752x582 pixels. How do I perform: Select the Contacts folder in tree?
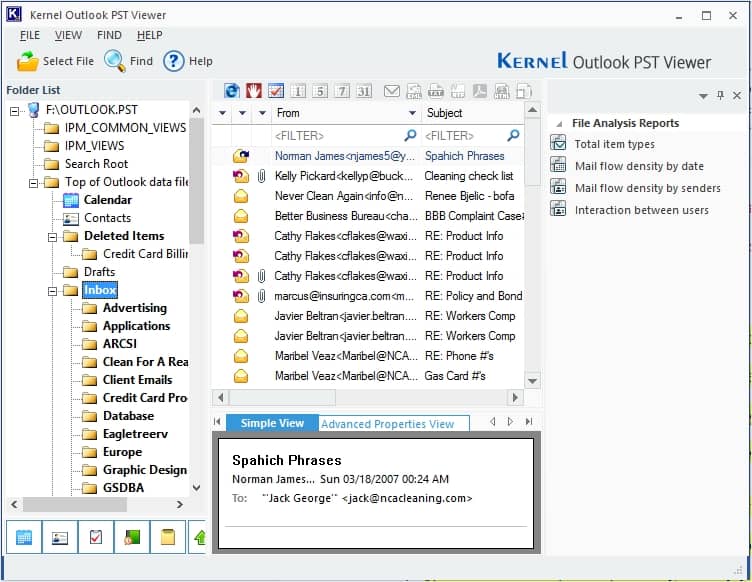(107, 218)
